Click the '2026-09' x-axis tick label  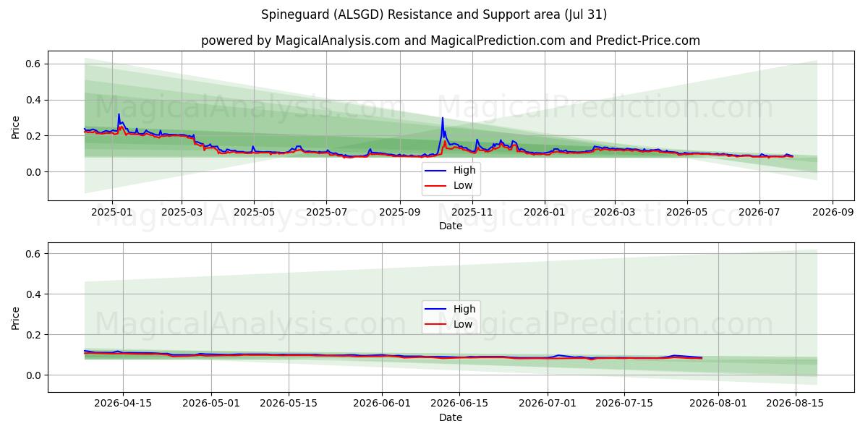tap(833, 212)
